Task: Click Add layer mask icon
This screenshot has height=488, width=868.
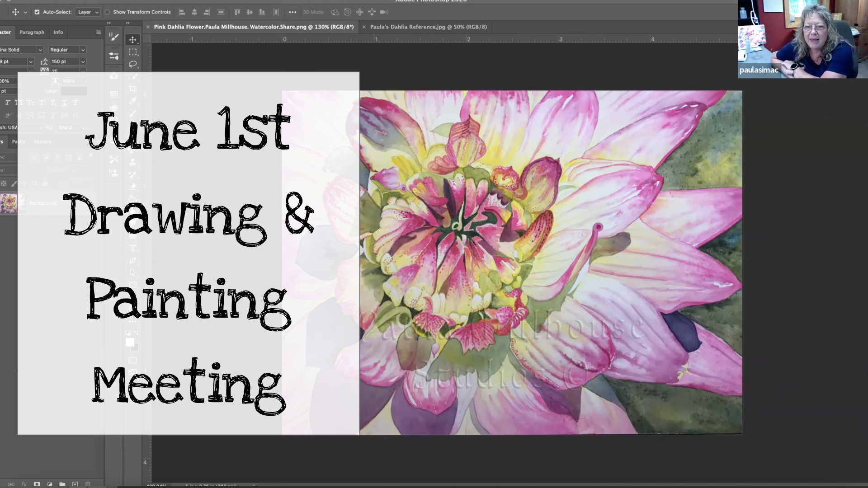Action: (37, 484)
